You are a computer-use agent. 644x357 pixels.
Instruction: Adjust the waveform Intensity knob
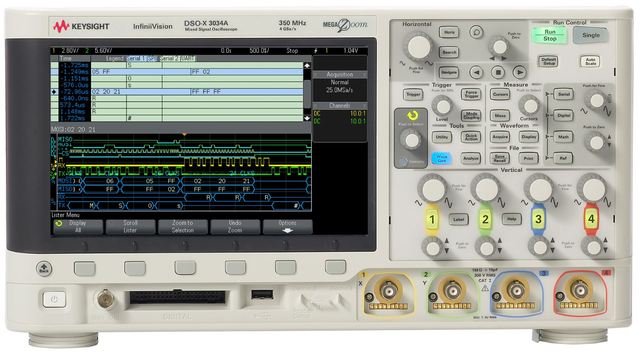coord(410,141)
